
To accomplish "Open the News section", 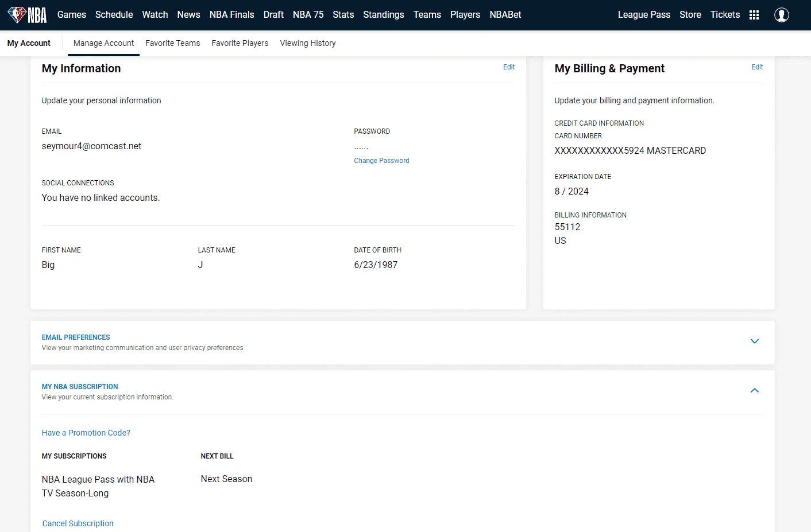I will (189, 15).
